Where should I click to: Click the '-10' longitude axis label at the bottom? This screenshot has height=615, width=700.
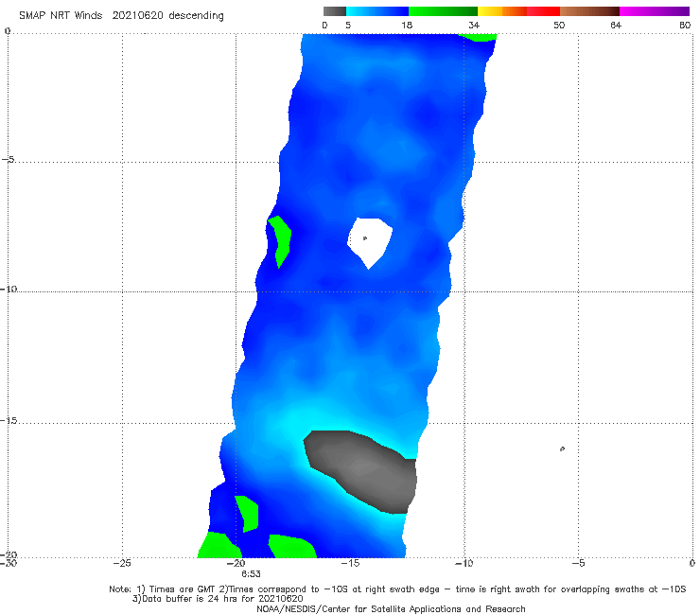tap(464, 563)
